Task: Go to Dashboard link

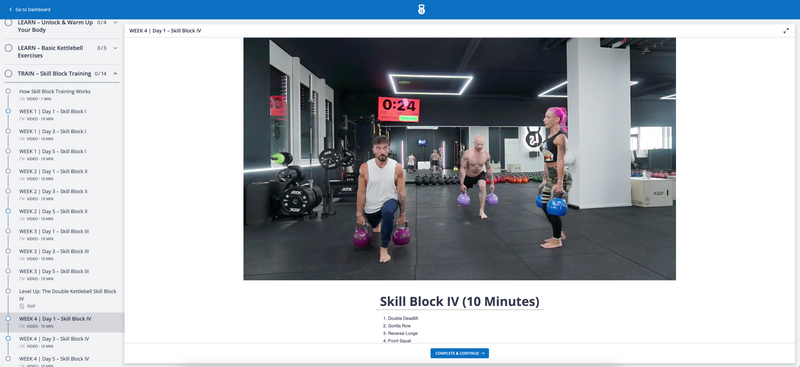Action: click(33, 9)
